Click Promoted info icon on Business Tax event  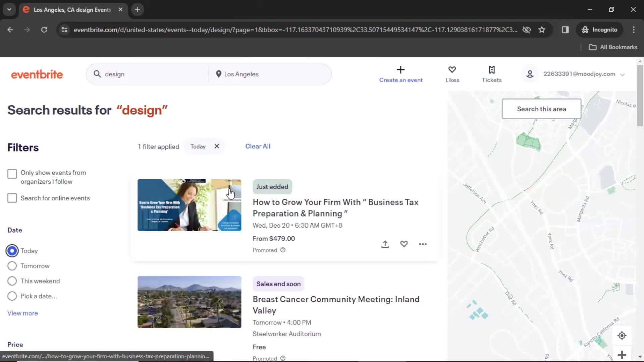pyautogui.click(x=283, y=250)
